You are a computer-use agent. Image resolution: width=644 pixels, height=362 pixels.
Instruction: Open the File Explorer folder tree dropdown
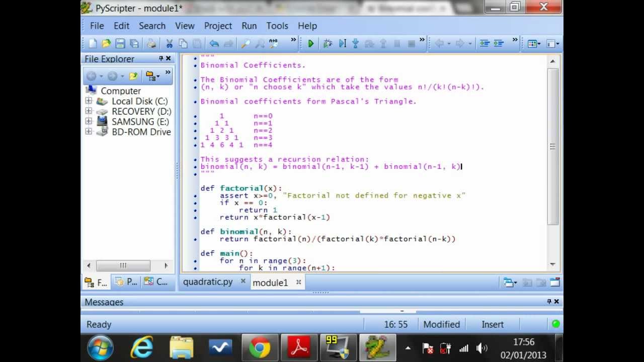coord(152,76)
